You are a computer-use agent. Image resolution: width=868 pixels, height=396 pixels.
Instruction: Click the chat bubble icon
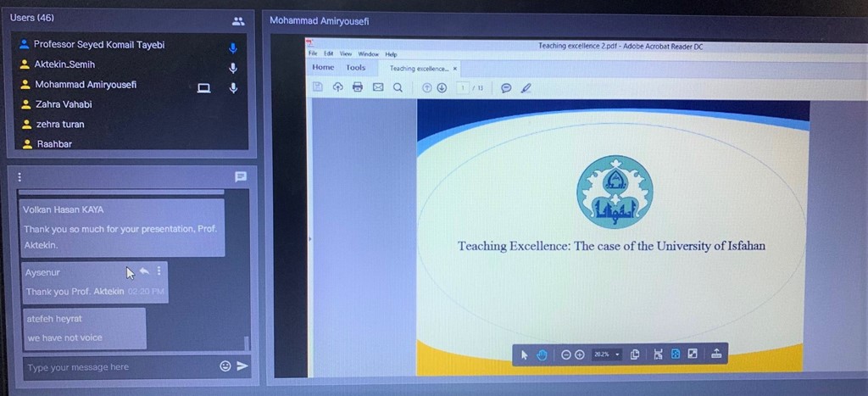pyautogui.click(x=240, y=176)
